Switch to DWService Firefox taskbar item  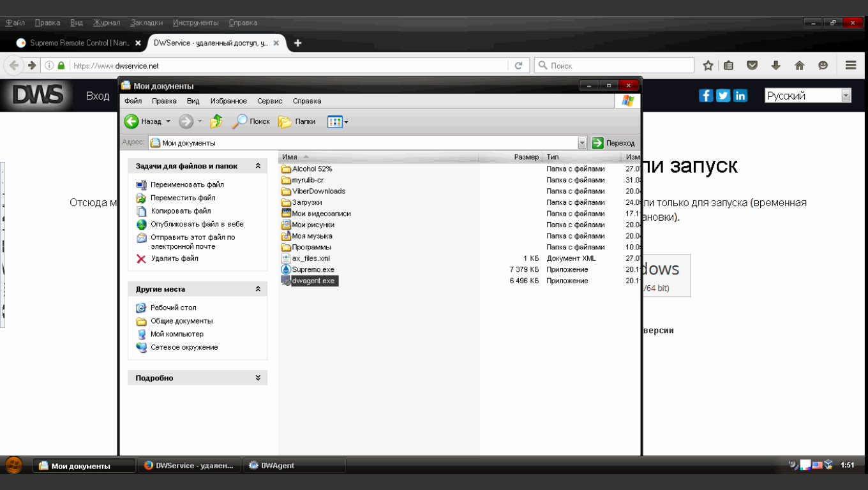tap(190, 466)
